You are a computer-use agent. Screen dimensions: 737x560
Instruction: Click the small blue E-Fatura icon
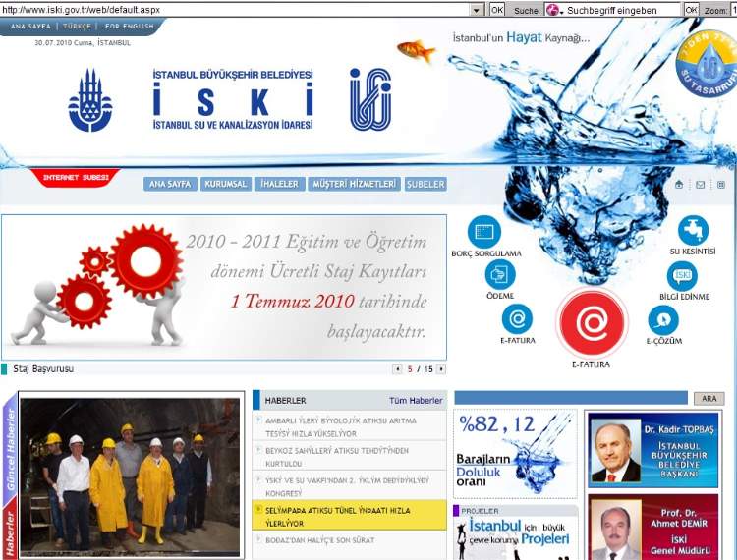(x=517, y=318)
